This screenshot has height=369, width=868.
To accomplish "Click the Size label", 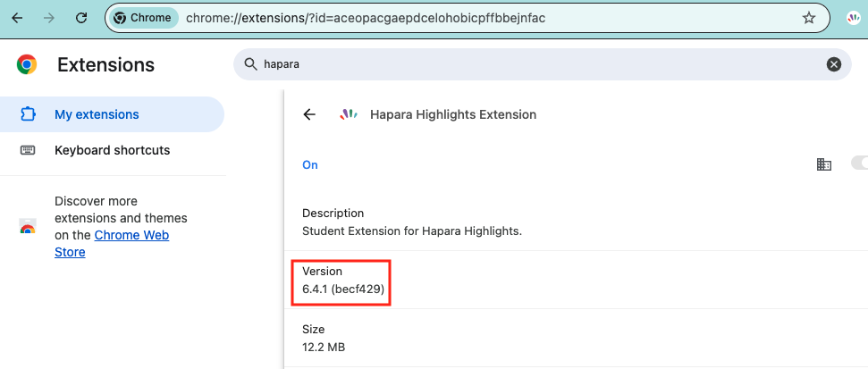I will coord(314,329).
